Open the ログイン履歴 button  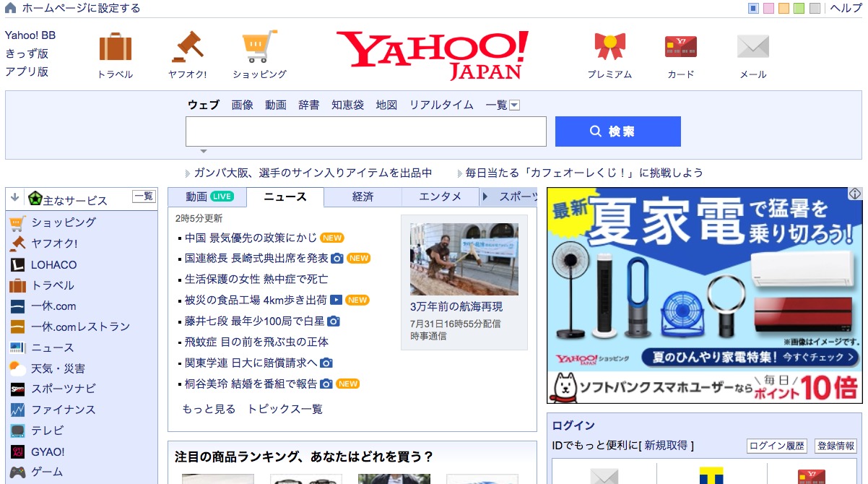tap(777, 446)
